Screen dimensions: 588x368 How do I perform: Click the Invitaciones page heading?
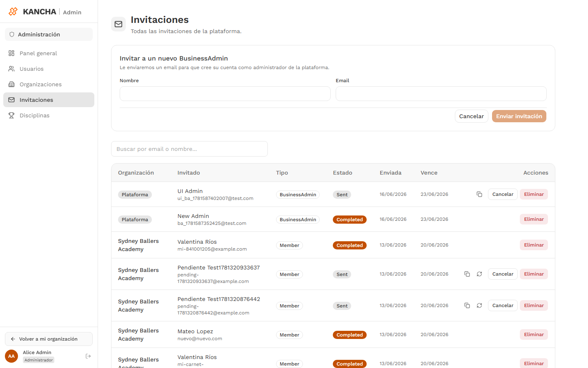pyautogui.click(x=160, y=20)
